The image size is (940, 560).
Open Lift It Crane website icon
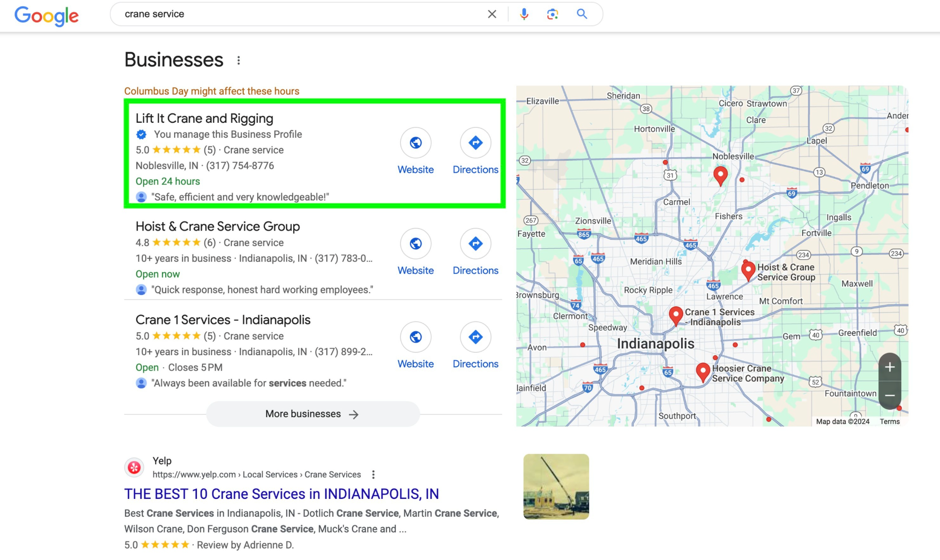415,143
